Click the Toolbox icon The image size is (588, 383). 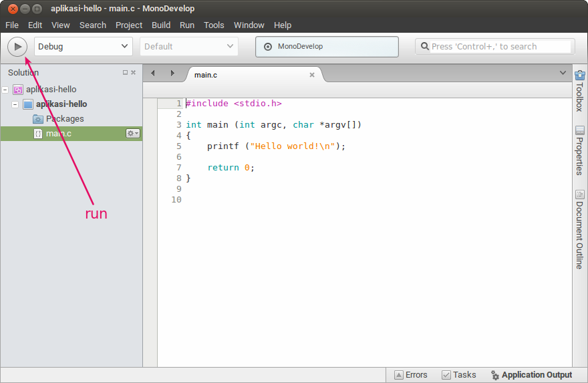(x=580, y=75)
